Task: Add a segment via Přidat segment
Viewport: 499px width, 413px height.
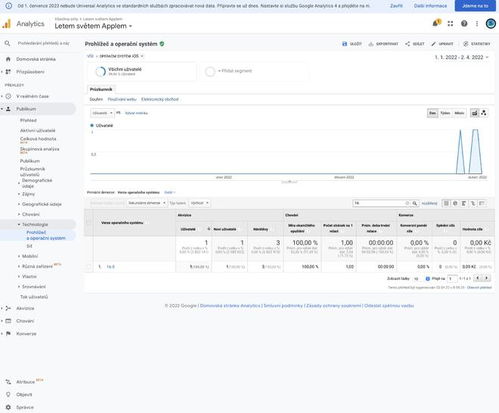Action: (x=235, y=71)
